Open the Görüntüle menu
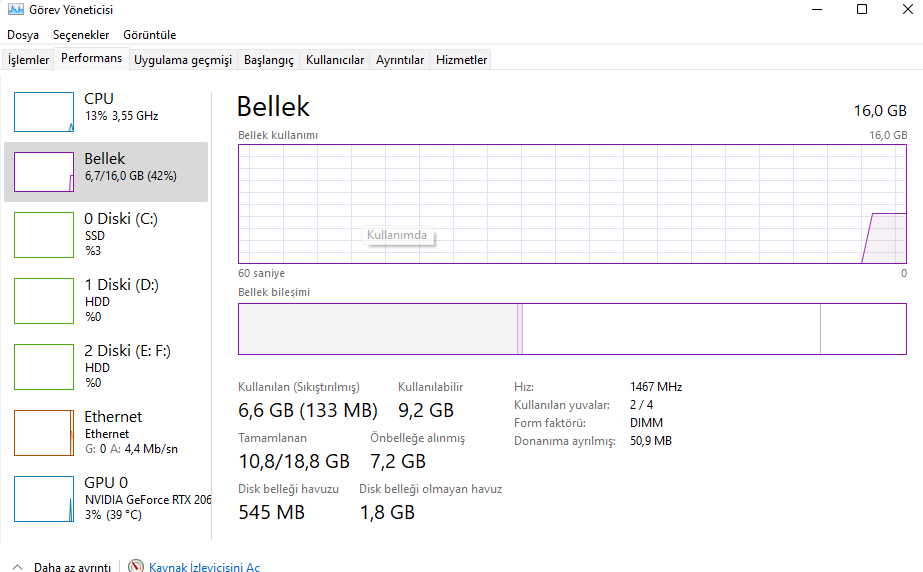 (149, 35)
